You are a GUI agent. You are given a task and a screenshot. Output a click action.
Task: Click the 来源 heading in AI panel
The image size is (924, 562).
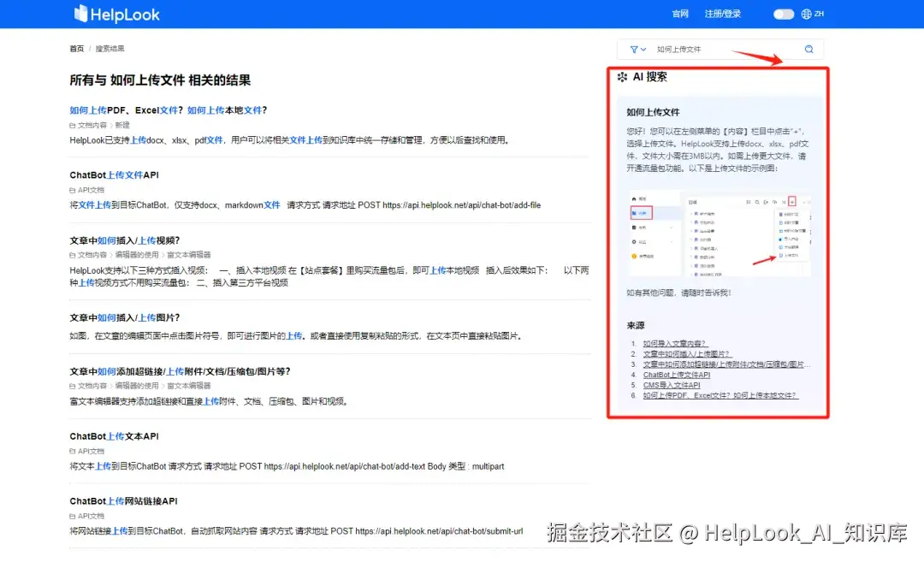[x=635, y=325]
